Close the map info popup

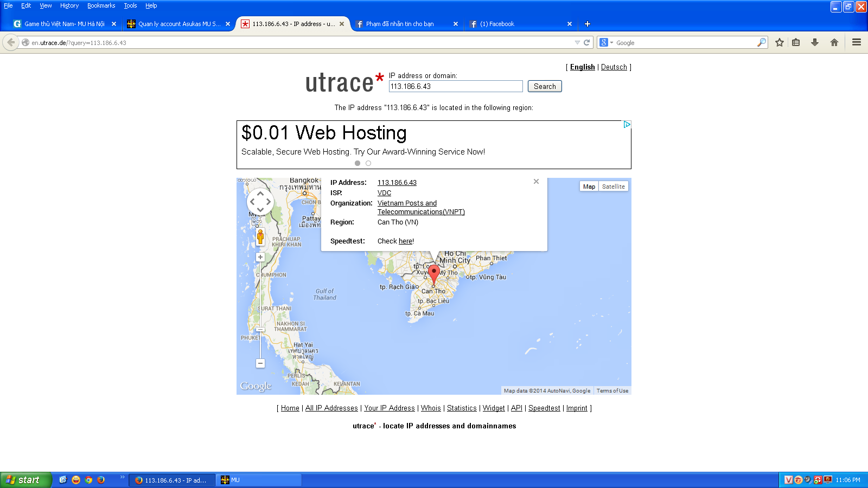point(536,182)
